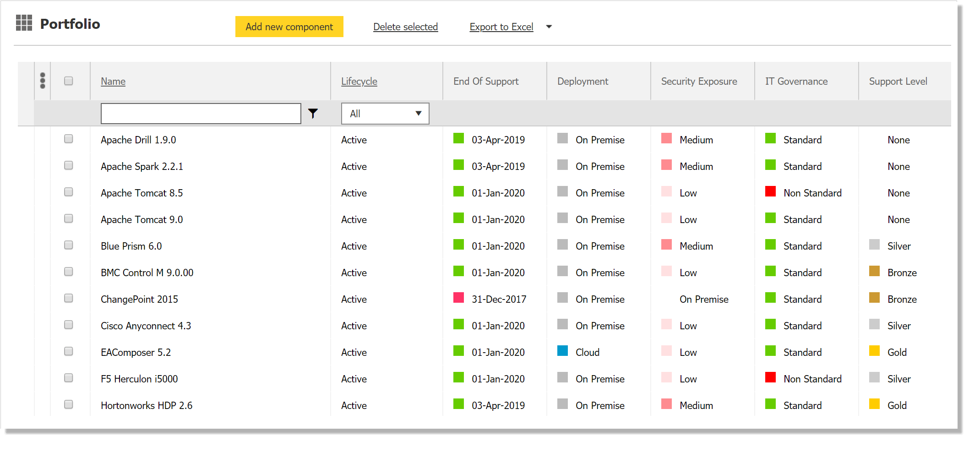This screenshot has width=980, height=458.
Task: Open the Apache Spark 2.2.1 entry
Action: pyautogui.click(x=142, y=167)
